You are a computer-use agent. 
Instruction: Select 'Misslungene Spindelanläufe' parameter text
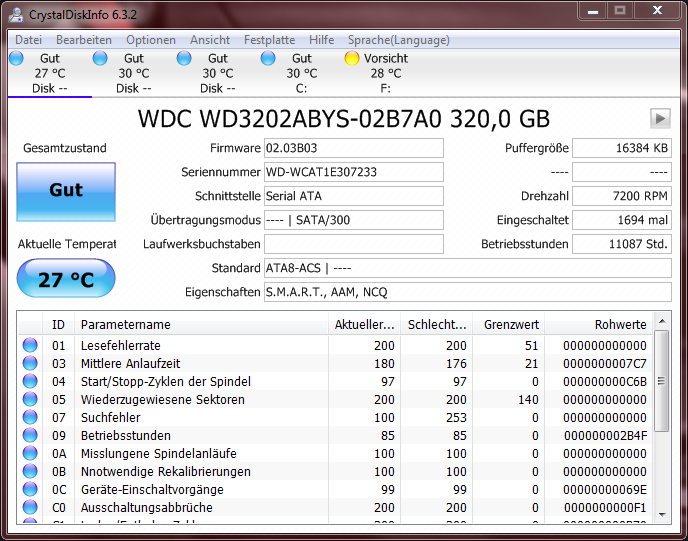tap(158, 454)
